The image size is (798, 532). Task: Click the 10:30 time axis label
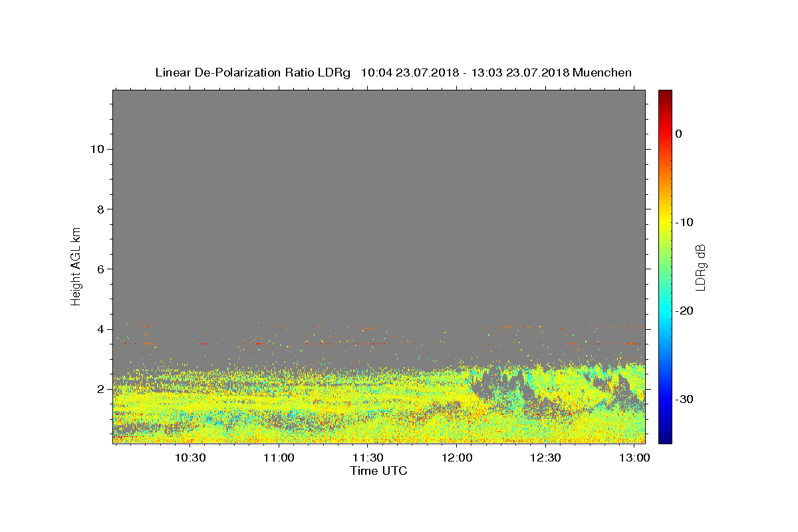coord(190,458)
